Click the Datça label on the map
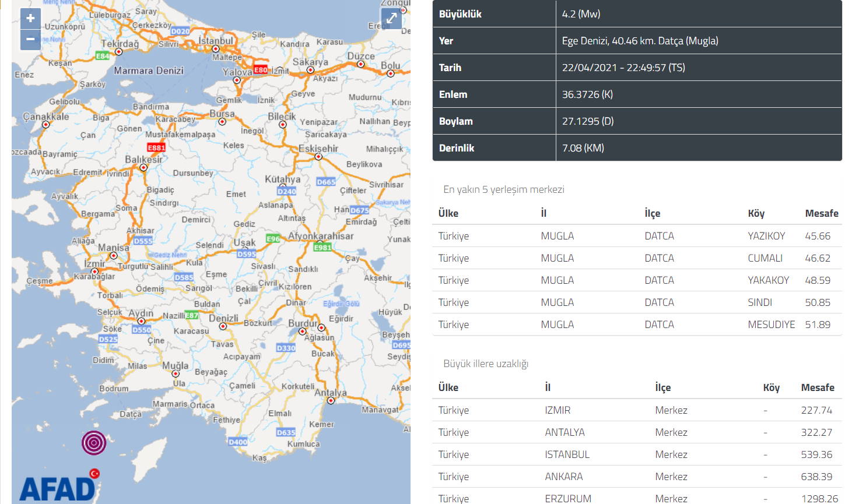 click(x=131, y=414)
